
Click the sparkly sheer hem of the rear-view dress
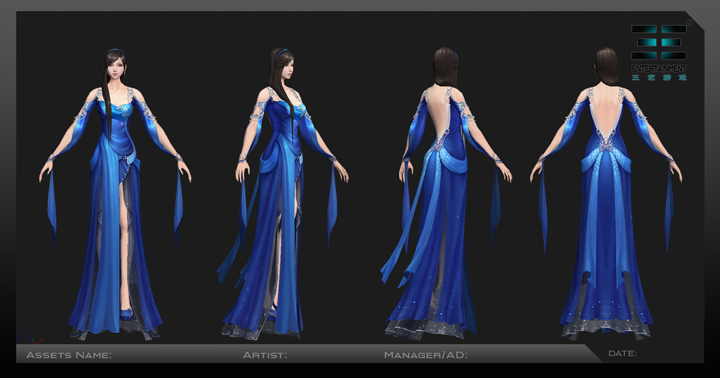(606, 328)
